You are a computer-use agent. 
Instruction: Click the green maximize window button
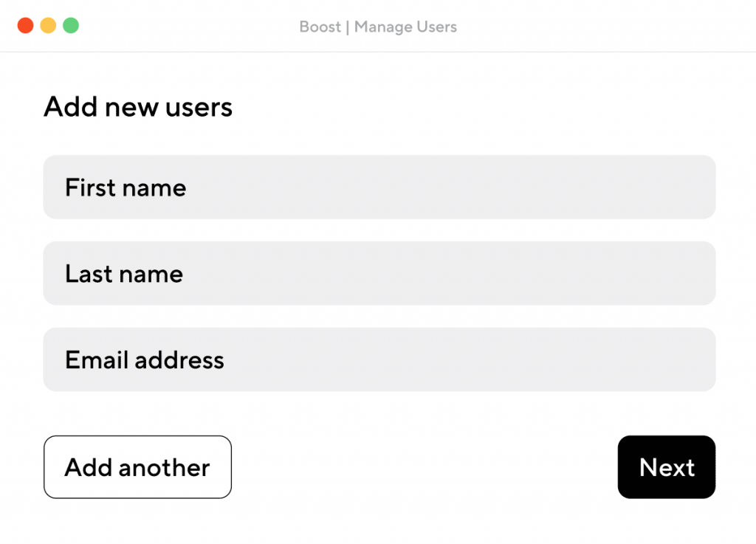(71, 26)
